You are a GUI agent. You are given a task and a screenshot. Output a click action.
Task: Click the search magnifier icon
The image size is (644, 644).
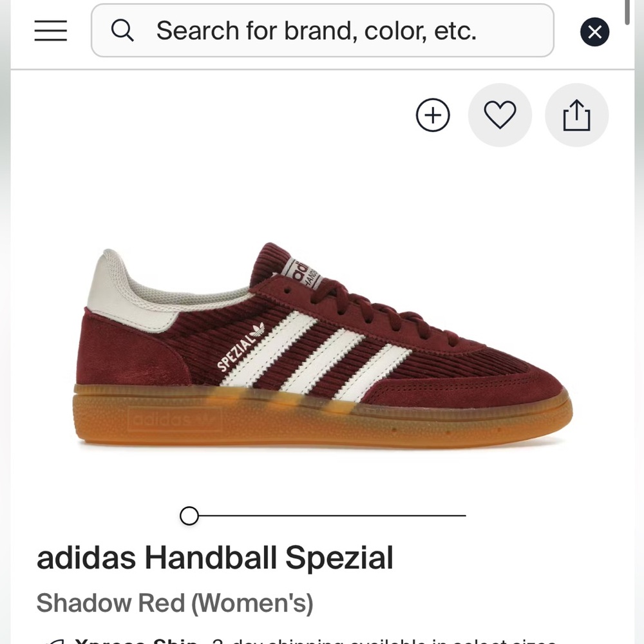click(122, 30)
